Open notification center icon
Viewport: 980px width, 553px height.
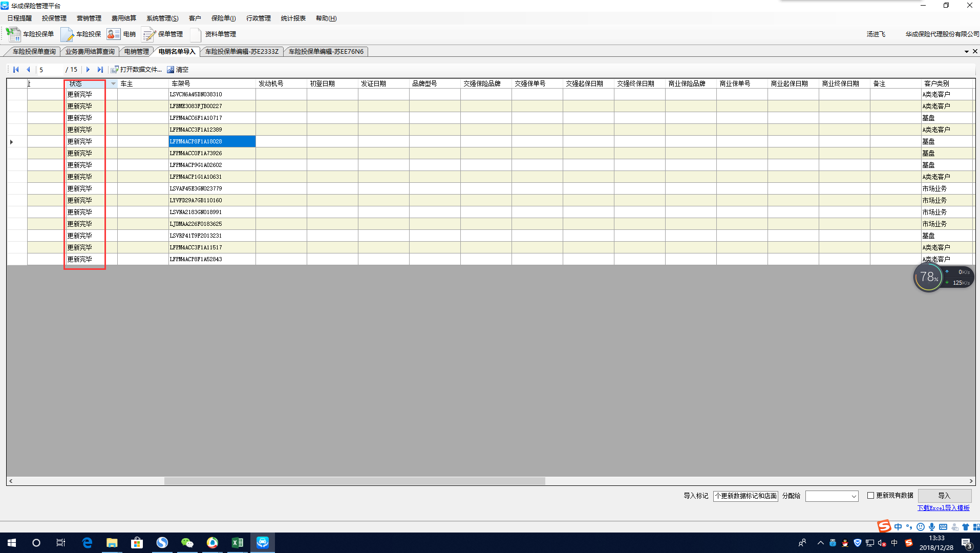(966, 543)
